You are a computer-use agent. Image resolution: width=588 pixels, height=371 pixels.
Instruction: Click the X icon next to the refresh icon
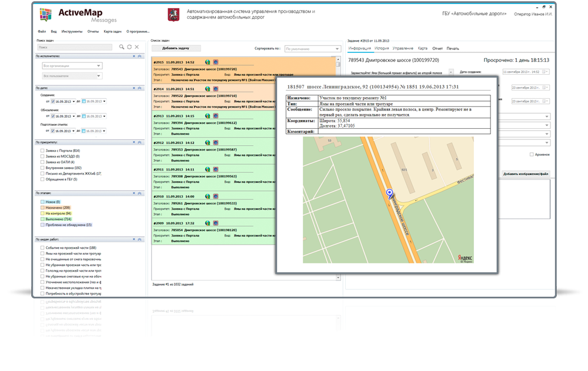(x=136, y=46)
